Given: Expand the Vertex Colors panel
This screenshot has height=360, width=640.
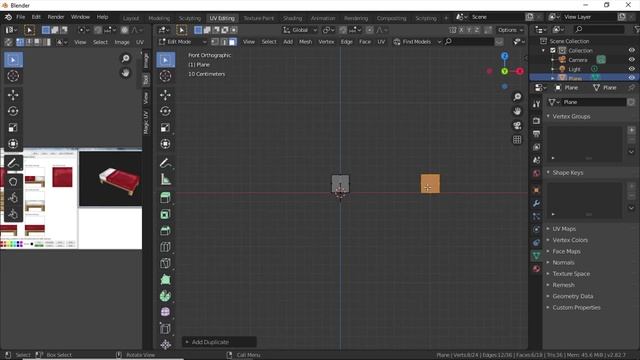Looking at the screenshot, I should tap(570, 240).
